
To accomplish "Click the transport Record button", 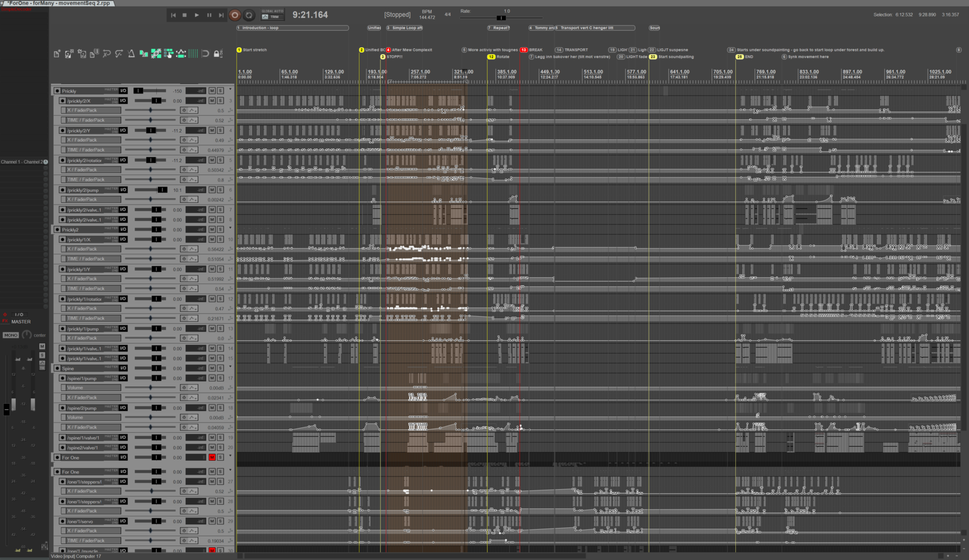I will pos(235,15).
